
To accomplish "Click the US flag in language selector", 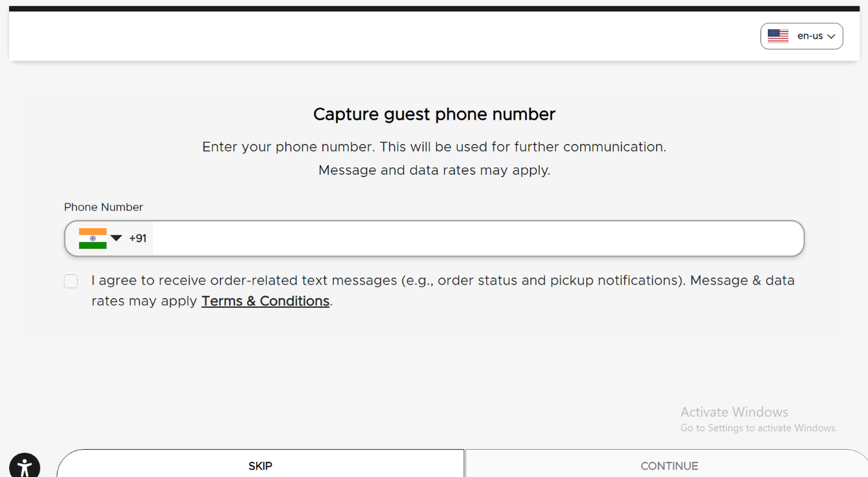I will (x=778, y=36).
